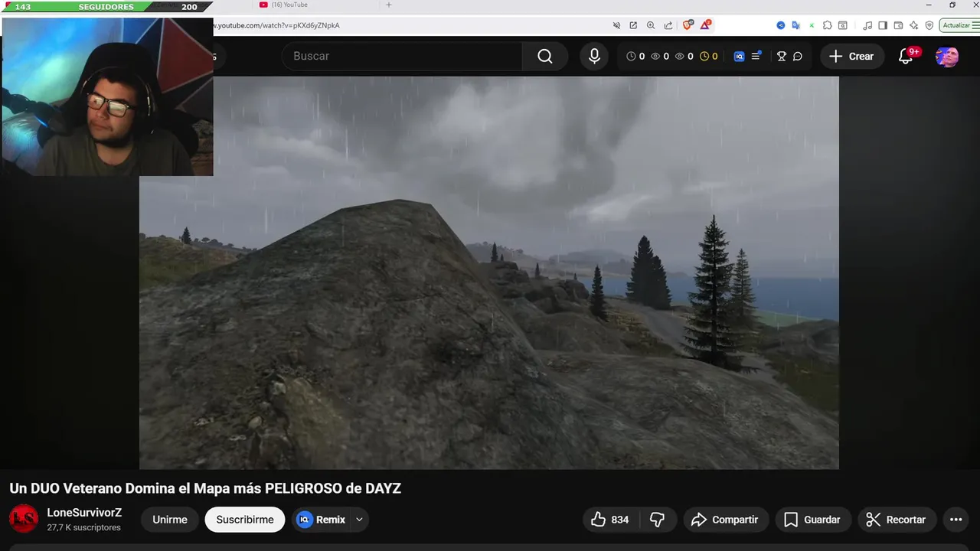Click the browser address bar URL
This screenshot has width=980, height=551.
click(x=277, y=25)
